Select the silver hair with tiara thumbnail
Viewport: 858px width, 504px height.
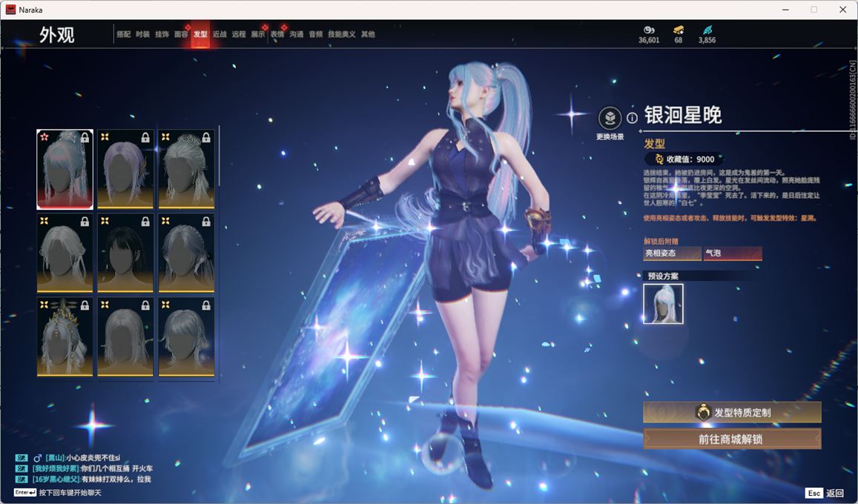tap(186, 169)
